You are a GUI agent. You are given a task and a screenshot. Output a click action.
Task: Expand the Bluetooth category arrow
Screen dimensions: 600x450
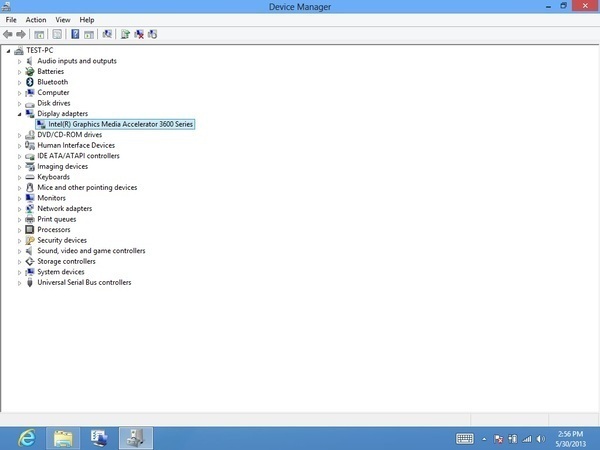(19, 82)
